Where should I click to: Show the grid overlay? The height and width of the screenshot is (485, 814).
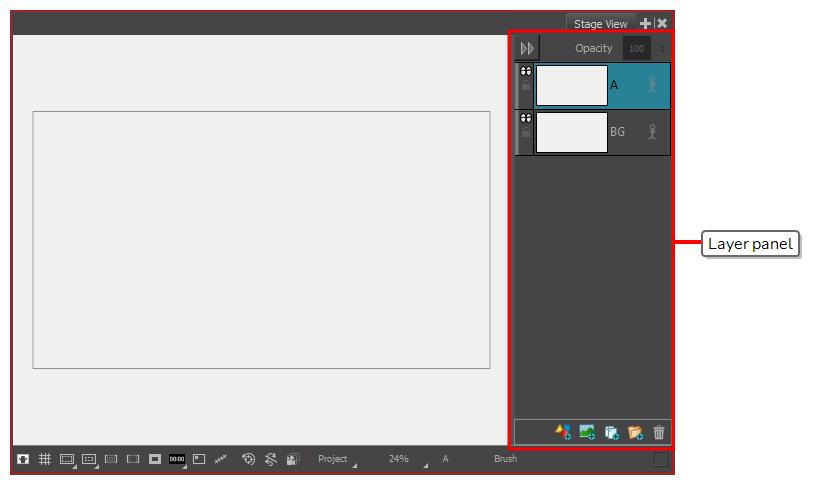pos(45,459)
